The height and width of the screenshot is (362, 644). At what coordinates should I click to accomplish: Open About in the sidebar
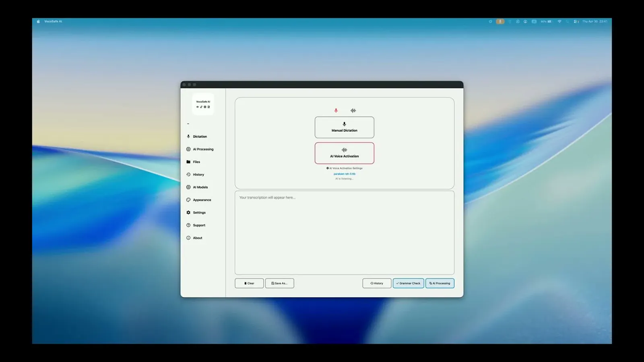pyautogui.click(x=194, y=238)
